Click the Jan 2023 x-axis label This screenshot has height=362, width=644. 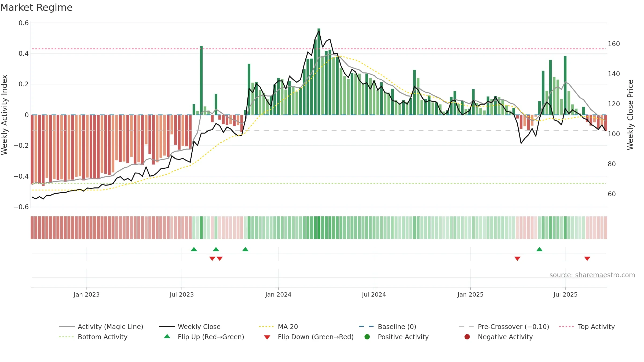[86, 294]
